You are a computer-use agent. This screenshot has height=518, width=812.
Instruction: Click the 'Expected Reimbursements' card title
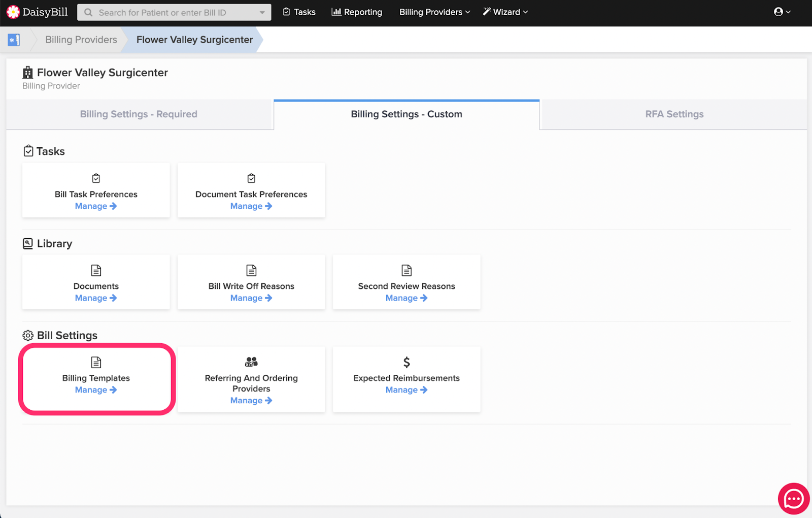pyautogui.click(x=407, y=378)
